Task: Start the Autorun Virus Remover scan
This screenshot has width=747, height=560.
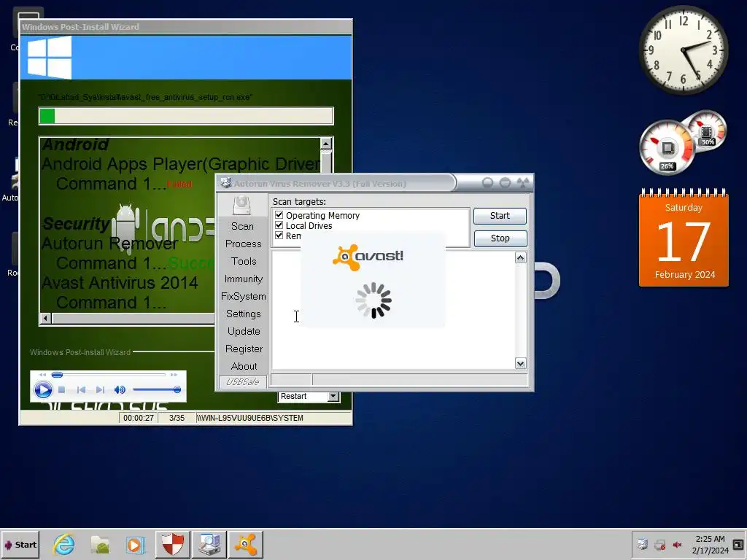Action: point(500,216)
